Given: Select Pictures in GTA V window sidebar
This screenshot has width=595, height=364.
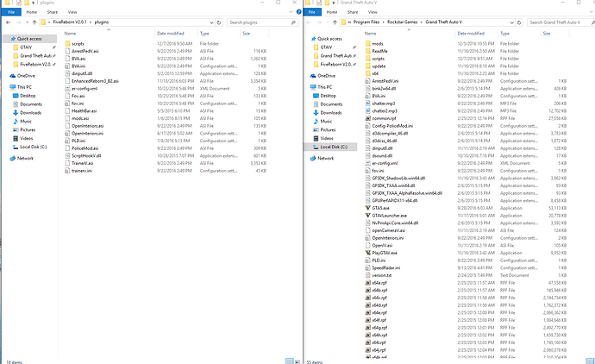Looking at the screenshot, I should point(328,129).
